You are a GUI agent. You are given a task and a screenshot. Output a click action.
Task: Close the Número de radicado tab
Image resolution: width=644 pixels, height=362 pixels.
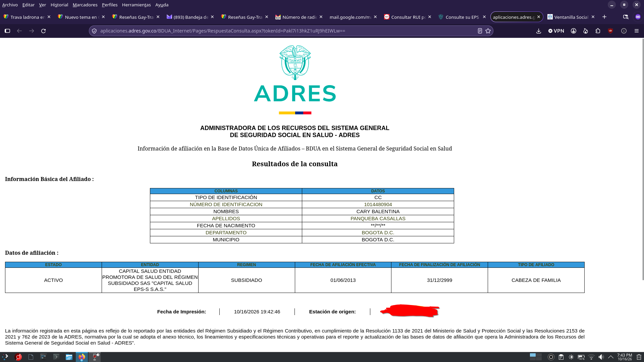(x=321, y=17)
